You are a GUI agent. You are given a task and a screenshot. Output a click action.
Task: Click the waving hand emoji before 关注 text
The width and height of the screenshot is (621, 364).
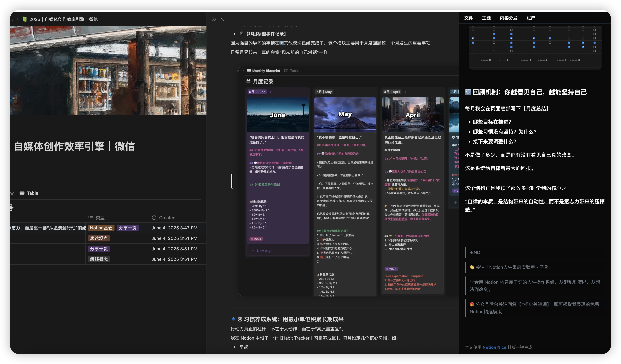472,267
